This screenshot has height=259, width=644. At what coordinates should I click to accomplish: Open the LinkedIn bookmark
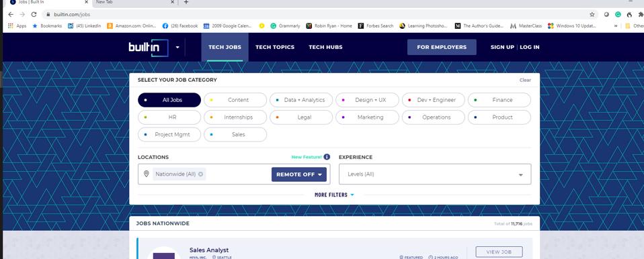coord(84,25)
